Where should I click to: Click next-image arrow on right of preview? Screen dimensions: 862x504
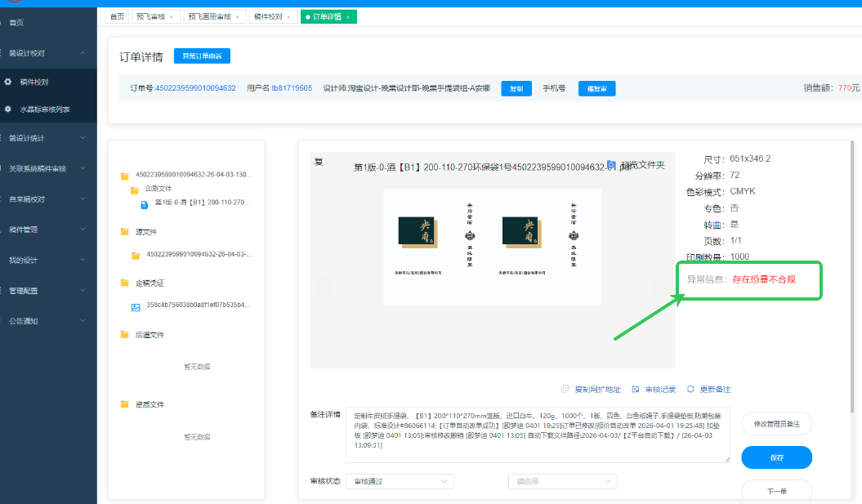point(661,287)
